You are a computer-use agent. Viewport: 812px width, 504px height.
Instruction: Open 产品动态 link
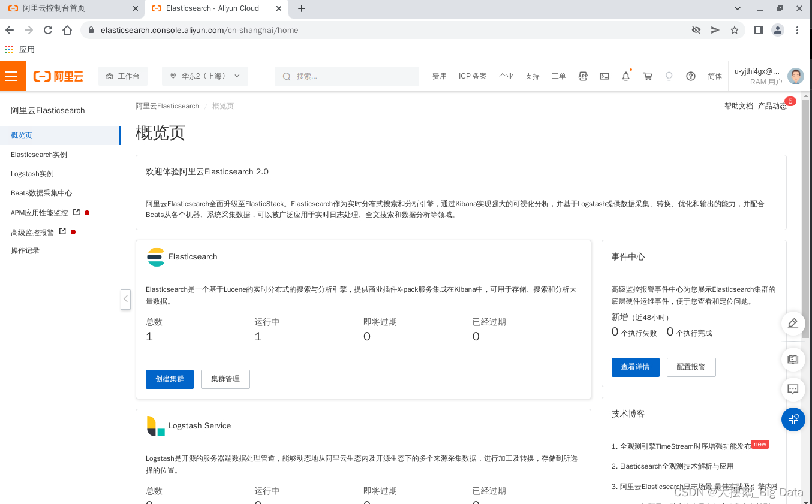click(772, 106)
